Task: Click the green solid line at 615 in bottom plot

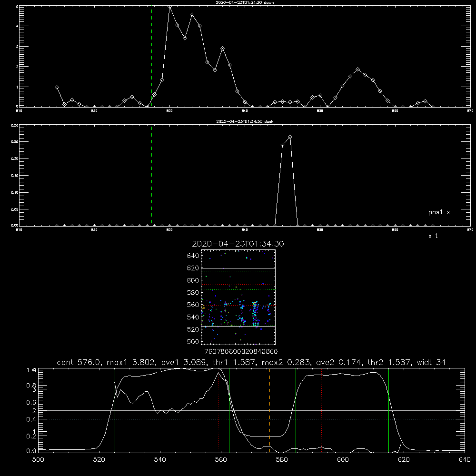Action: [x=388, y=410]
